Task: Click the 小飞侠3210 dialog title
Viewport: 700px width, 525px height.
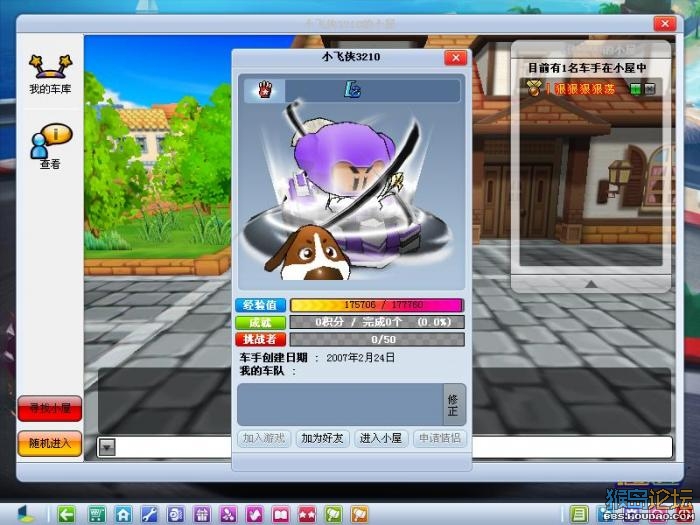Action: 351,57
